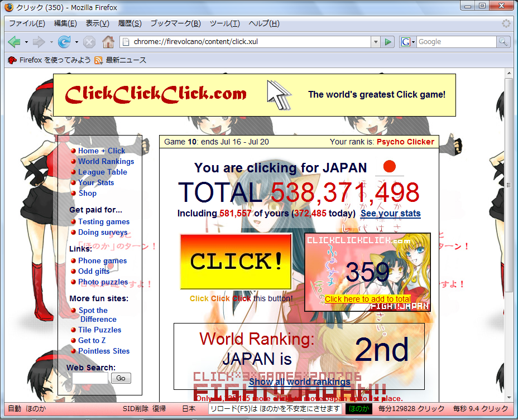518x420 pixels.
Task: Open the Shop link
Action: click(88, 193)
